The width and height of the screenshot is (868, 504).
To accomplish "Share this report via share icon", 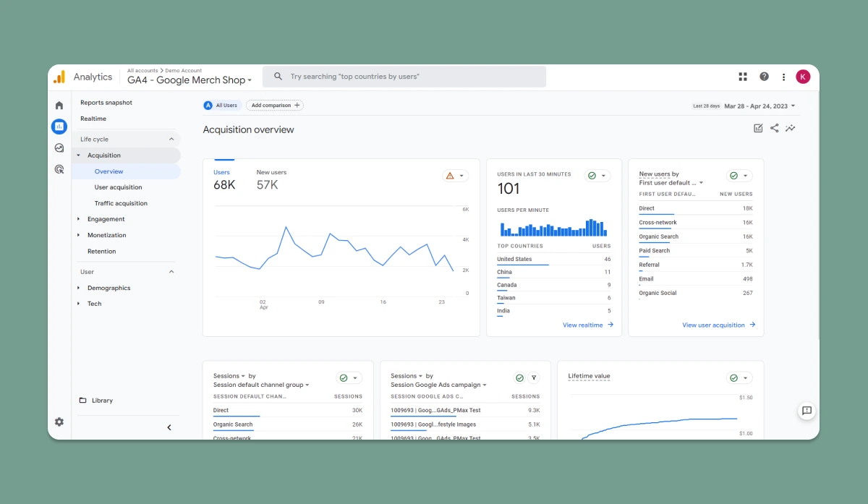I will pyautogui.click(x=775, y=128).
